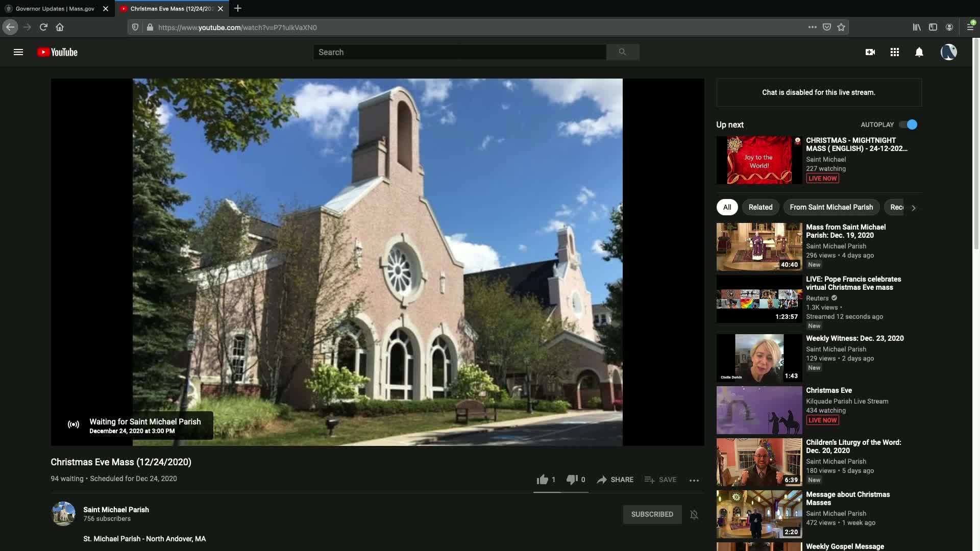Go back with browser back arrow

tap(10, 27)
